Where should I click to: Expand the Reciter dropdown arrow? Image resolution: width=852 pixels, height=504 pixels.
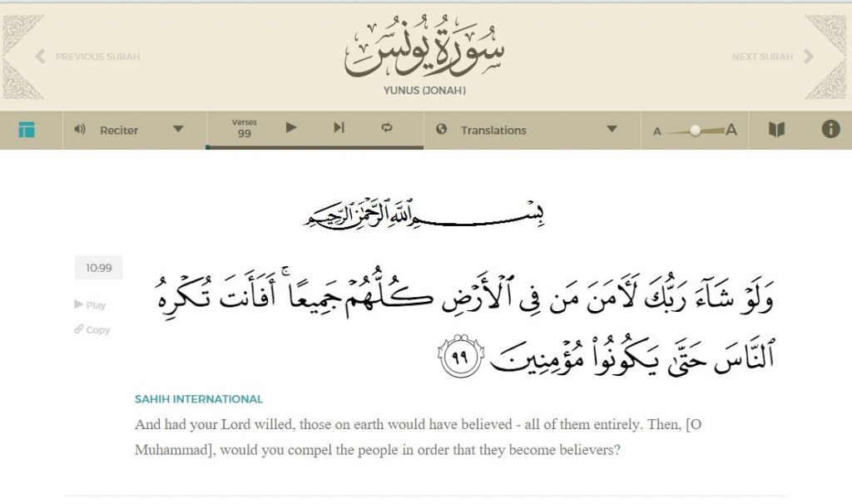[x=178, y=129]
